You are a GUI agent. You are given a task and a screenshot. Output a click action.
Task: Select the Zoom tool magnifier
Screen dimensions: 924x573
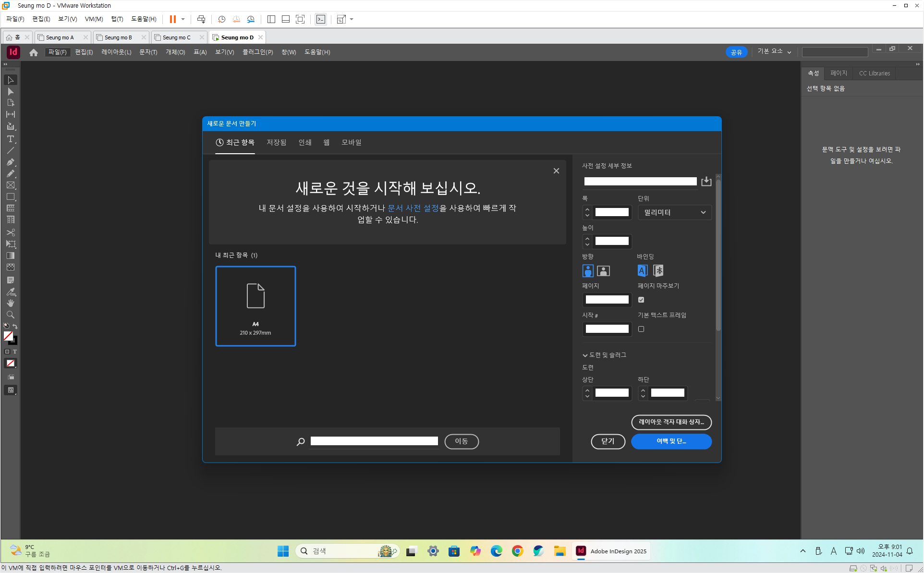(x=11, y=315)
